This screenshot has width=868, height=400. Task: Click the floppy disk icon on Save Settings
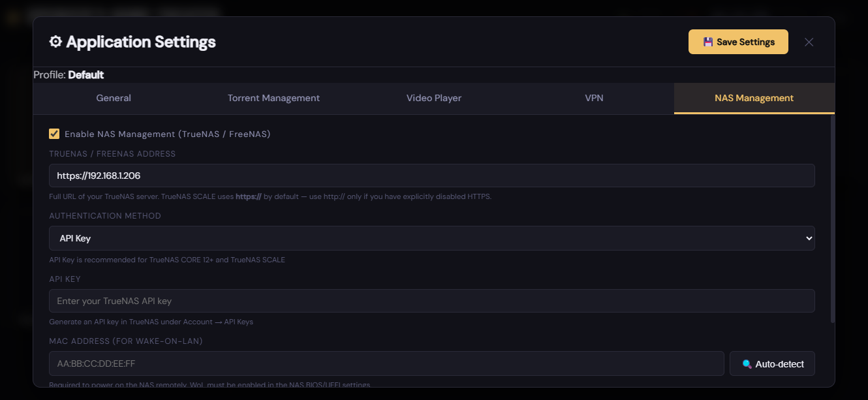707,41
